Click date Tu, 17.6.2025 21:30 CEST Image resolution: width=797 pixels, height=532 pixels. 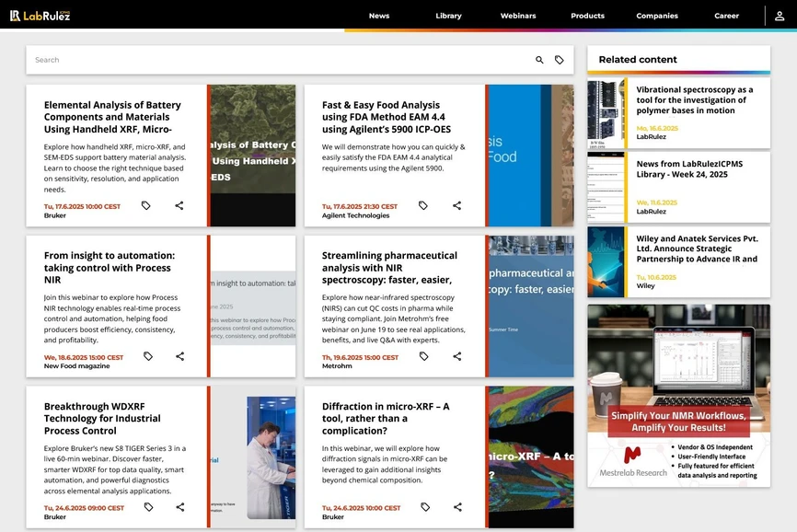(x=360, y=206)
